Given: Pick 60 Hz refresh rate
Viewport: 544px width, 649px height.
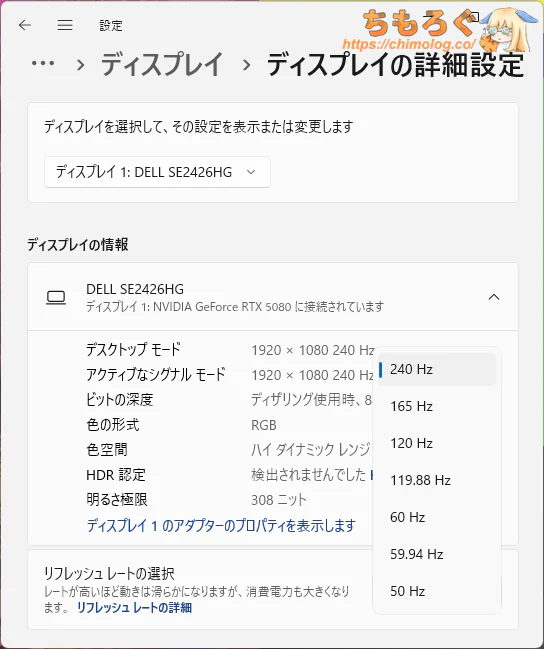Looking at the screenshot, I should (437, 517).
